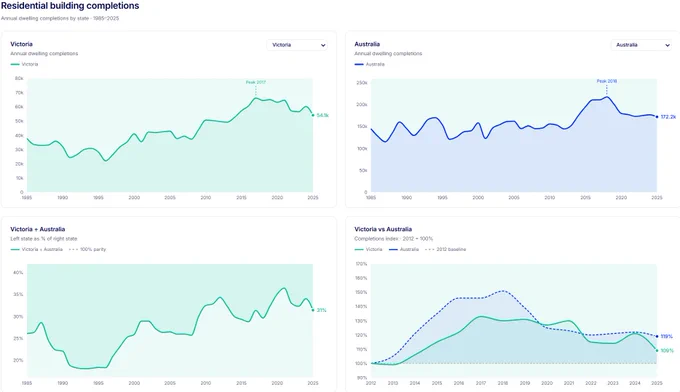Click the Peak 2018 marker on the Australia chart
This screenshot has height=392, width=680.
[x=607, y=81]
